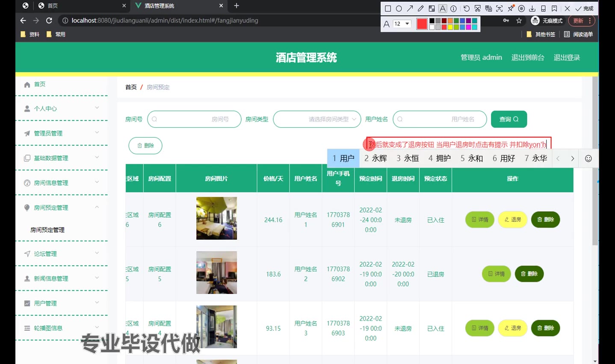Viewport: 615px width, 364px height.
Task: Send the screenshot to phone
Action: (x=543, y=9)
